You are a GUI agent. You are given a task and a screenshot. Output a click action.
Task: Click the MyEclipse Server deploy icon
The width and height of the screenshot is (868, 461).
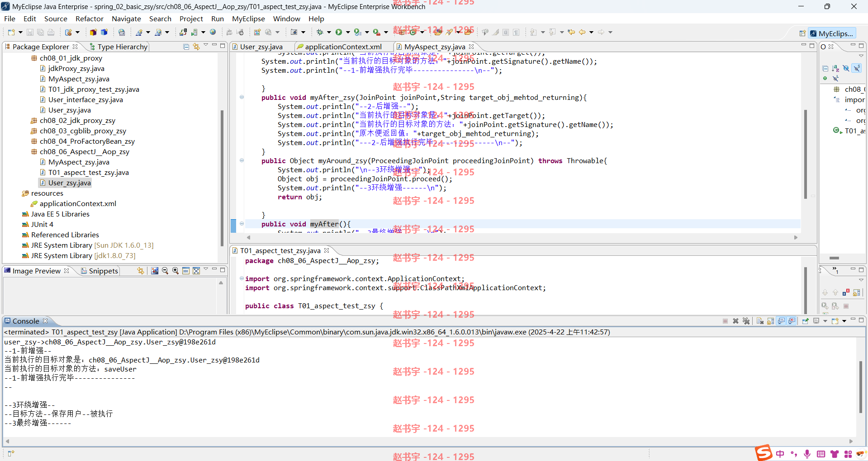(183, 32)
